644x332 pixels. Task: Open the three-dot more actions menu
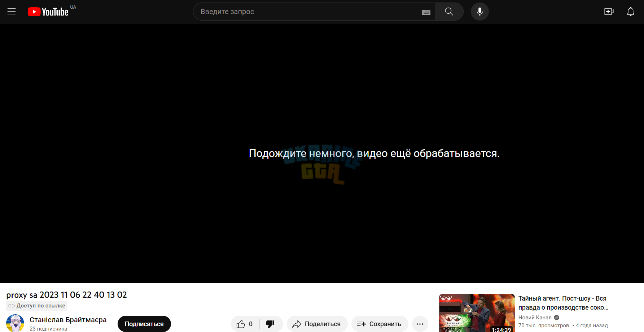click(420, 324)
